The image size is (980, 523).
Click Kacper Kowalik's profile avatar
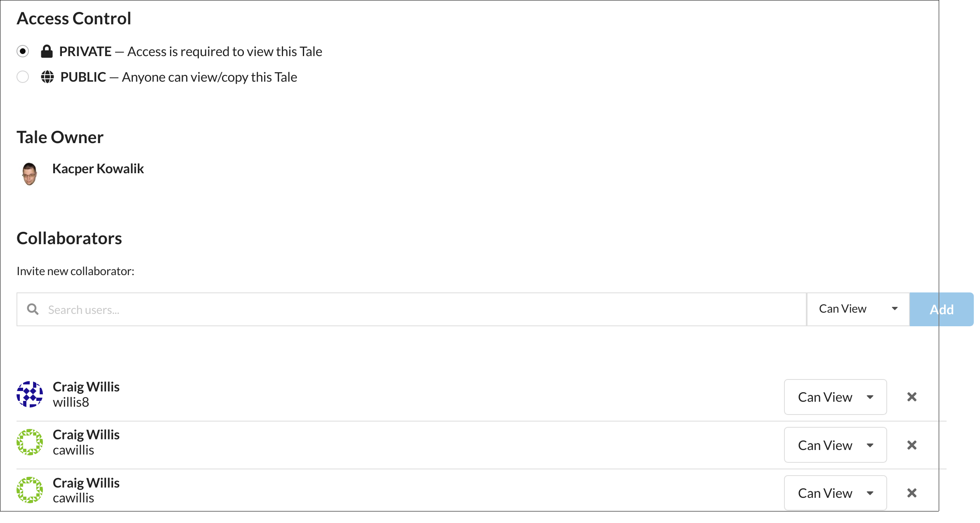(29, 174)
